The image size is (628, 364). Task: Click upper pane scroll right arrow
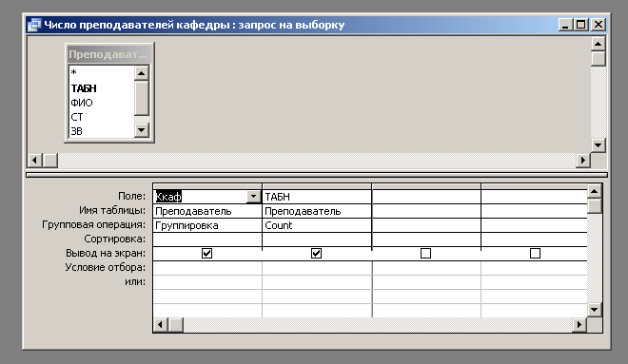point(582,161)
